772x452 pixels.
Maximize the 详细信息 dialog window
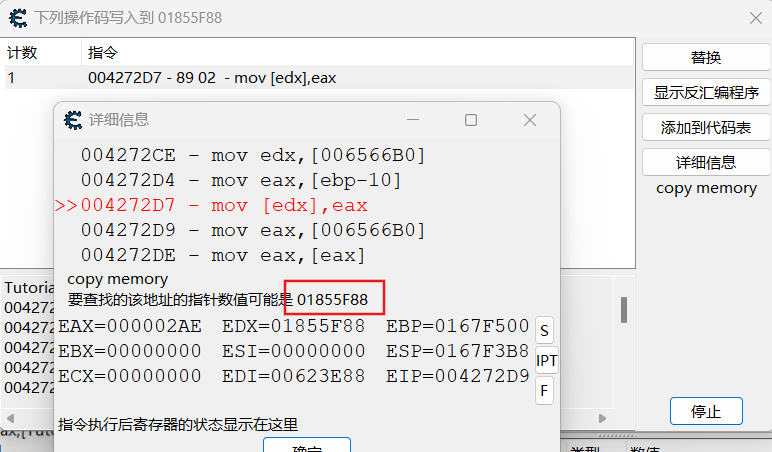pos(471,120)
